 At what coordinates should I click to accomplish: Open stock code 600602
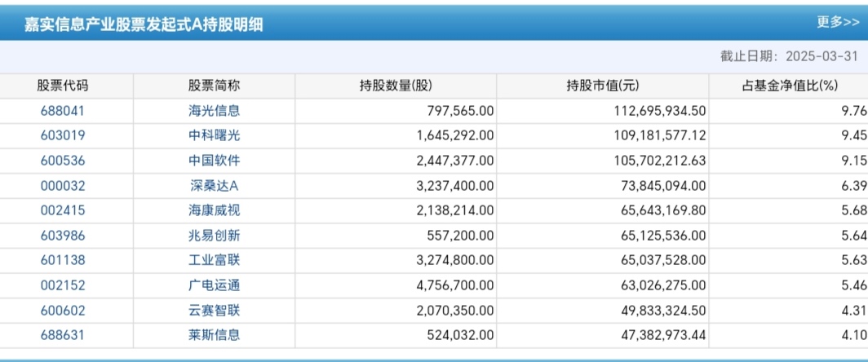[x=63, y=310]
